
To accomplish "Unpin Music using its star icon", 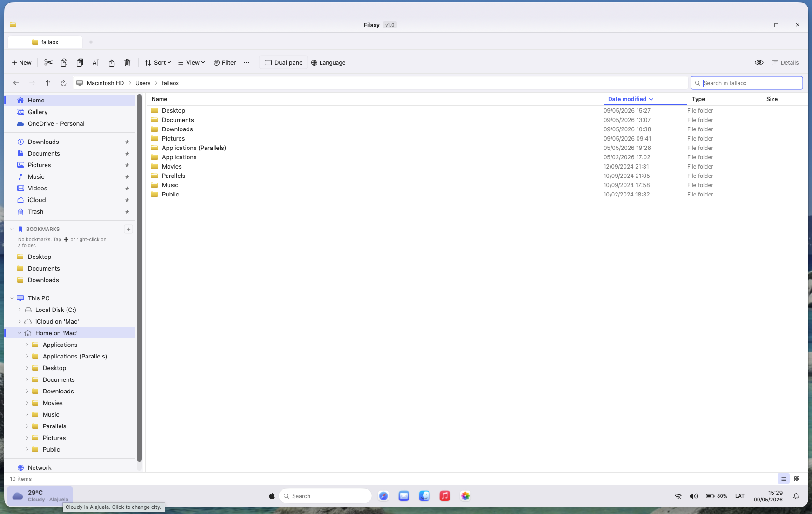I will 127,177.
